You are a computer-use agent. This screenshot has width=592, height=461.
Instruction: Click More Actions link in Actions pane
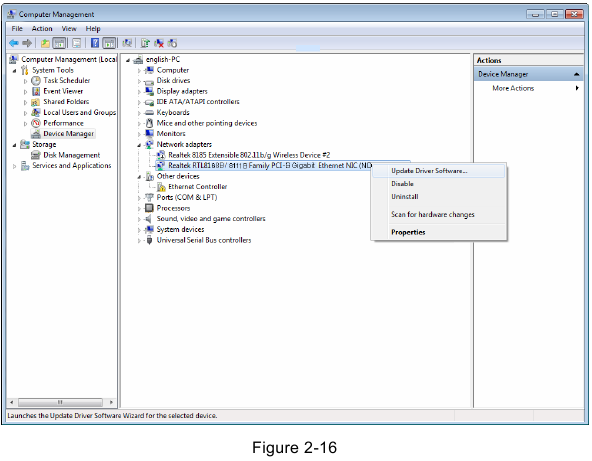click(513, 88)
